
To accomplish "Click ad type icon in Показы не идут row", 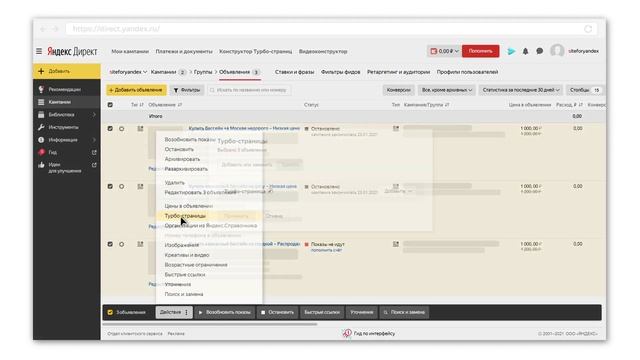I will (140, 244).
